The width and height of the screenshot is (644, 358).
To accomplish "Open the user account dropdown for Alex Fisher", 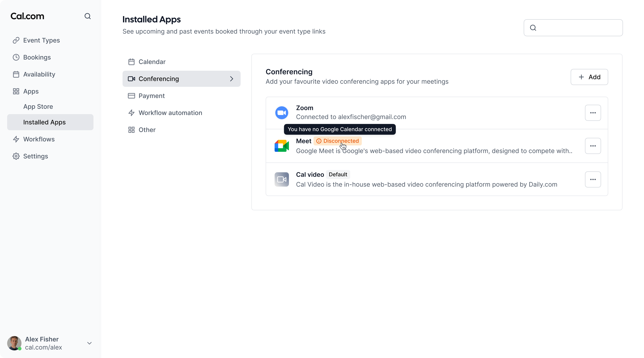I will pyautogui.click(x=89, y=343).
